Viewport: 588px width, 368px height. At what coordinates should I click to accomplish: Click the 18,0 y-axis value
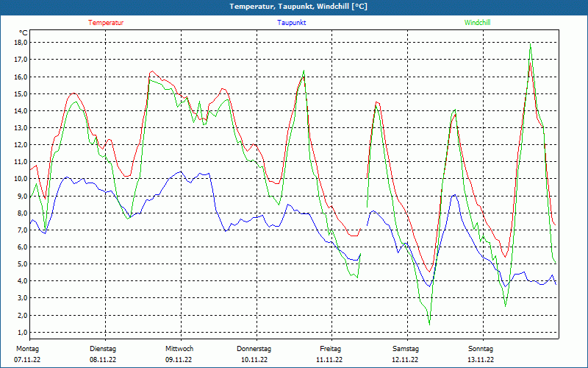coord(21,43)
